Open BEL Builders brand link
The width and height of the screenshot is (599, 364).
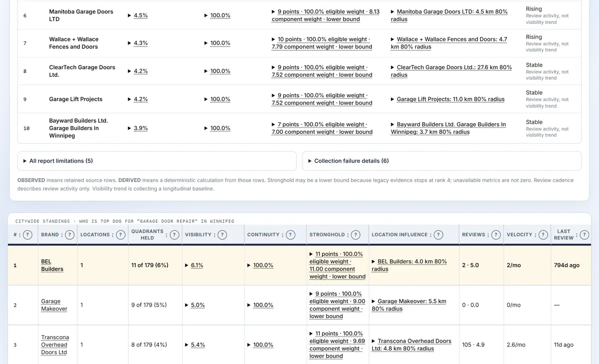pyautogui.click(x=52, y=265)
